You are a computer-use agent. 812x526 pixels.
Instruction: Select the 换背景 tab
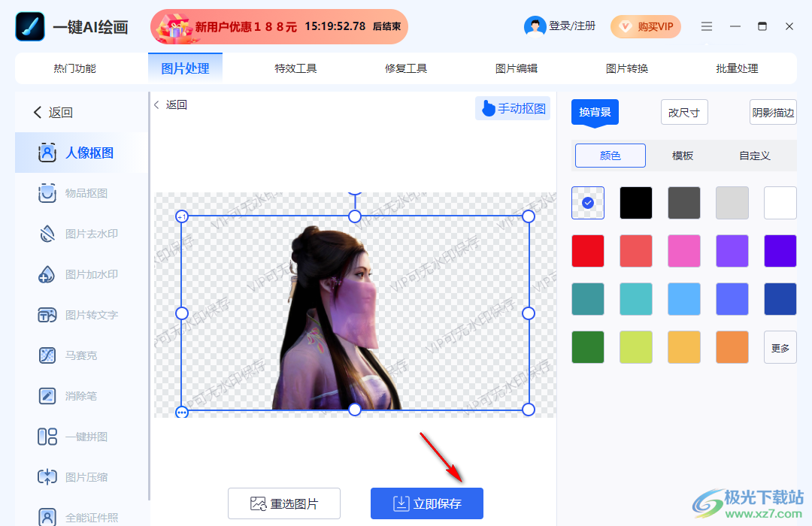[x=595, y=113]
